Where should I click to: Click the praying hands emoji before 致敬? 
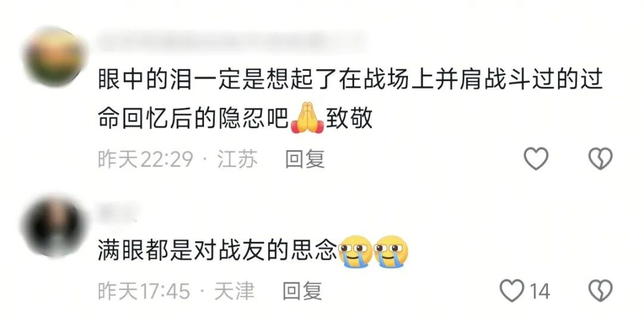(x=307, y=118)
